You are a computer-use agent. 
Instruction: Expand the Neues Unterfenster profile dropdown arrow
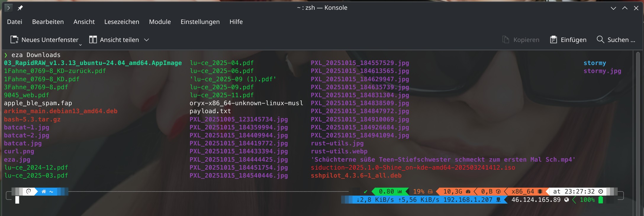[80, 45]
